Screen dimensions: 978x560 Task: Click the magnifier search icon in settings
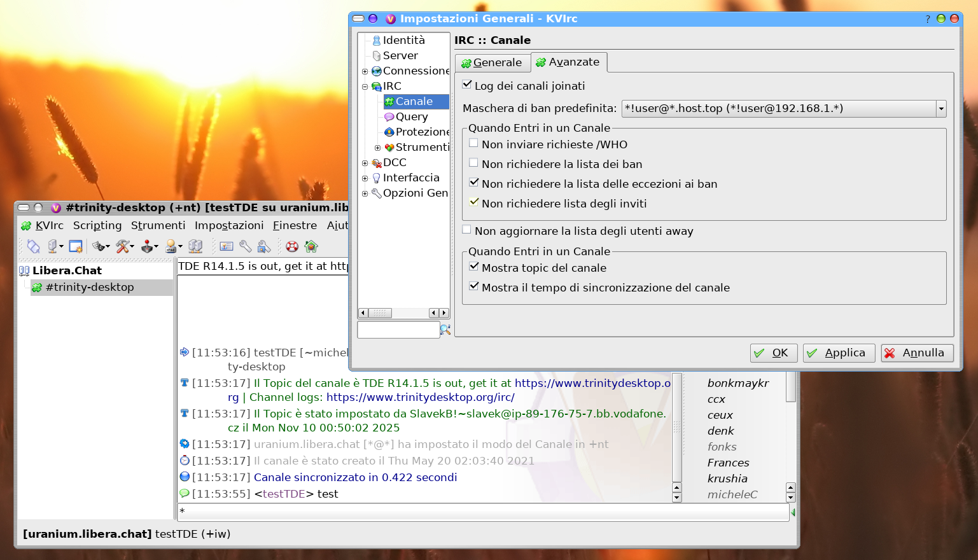pyautogui.click(x=445, y=330)
